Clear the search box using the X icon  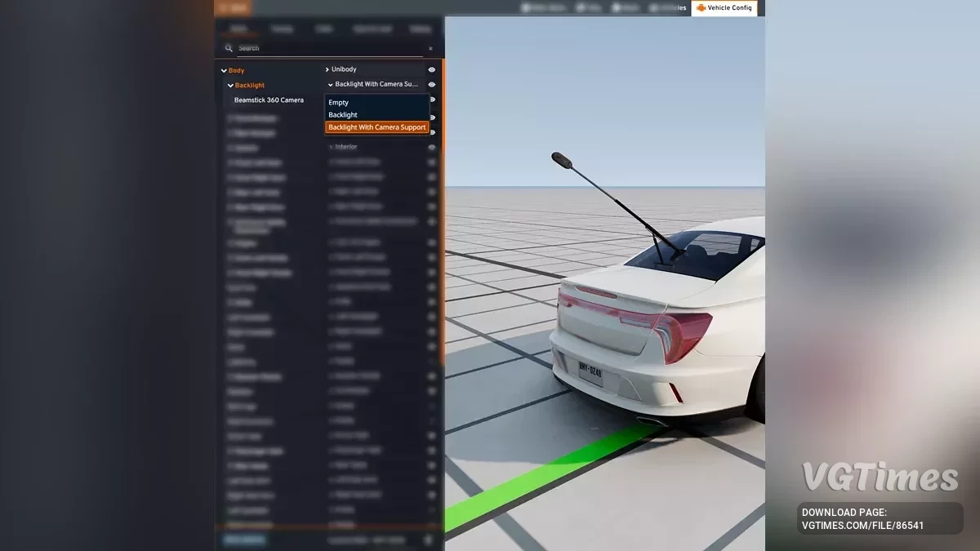431,47
